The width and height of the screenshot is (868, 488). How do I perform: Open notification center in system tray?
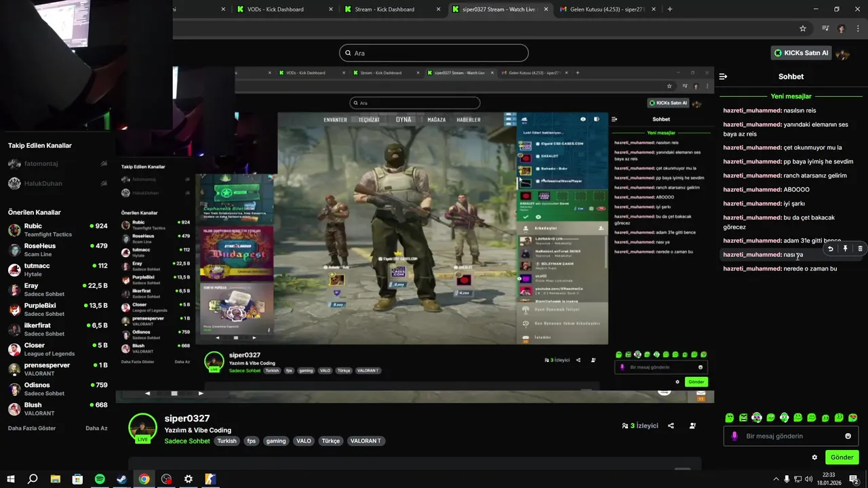tap(854, 479)
